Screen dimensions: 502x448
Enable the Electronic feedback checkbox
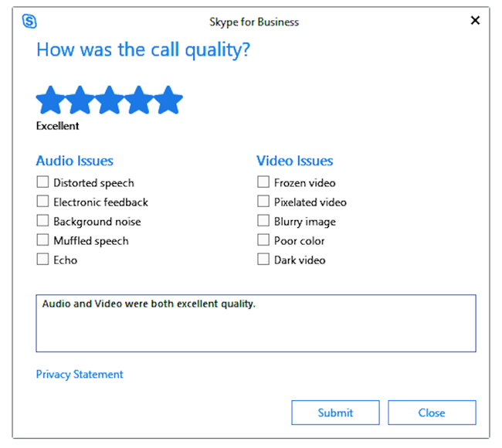coord(42,202)
